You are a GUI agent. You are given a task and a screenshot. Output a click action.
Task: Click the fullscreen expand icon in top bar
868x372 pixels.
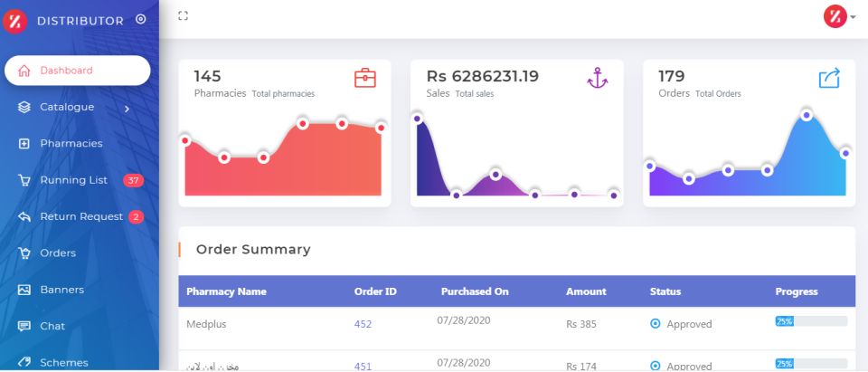point(184,15)
